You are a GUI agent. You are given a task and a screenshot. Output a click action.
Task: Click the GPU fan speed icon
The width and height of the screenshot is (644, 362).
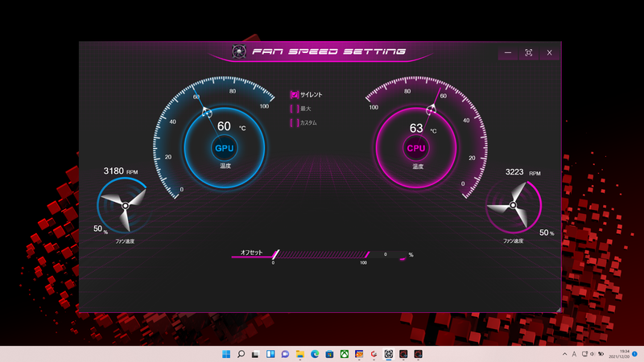124,205
